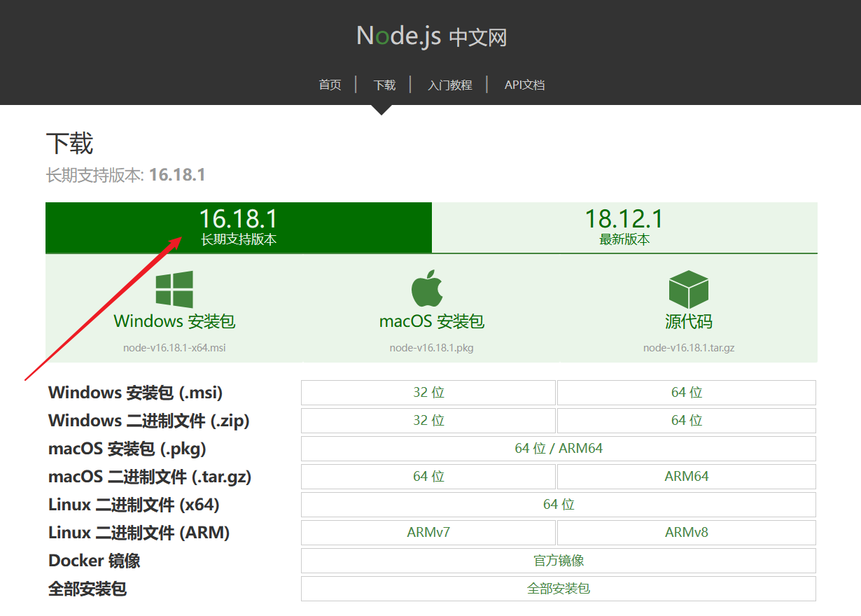Download Windows .zip 64 位 binary
Screen dimensions: 861x616
(687, 421)
